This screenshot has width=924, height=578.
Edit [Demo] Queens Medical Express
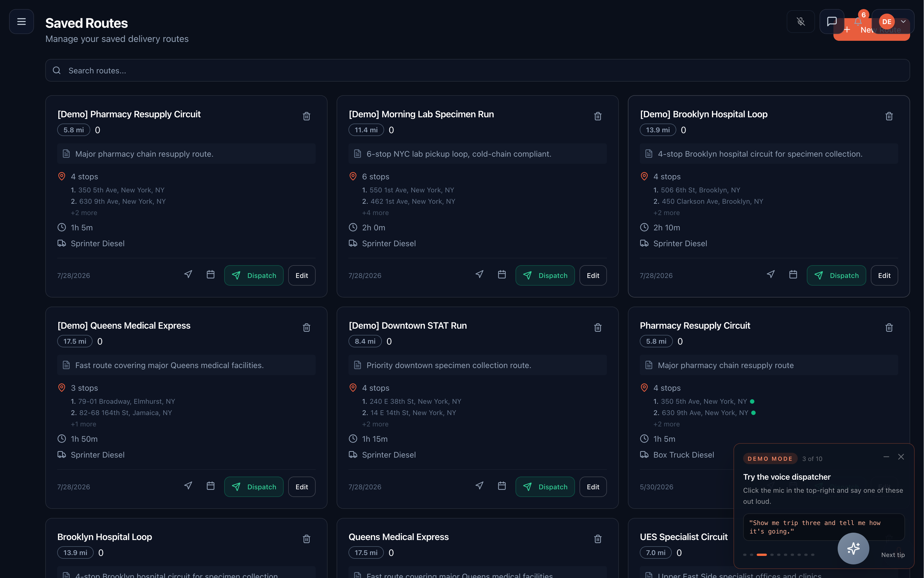click(302, 487)
